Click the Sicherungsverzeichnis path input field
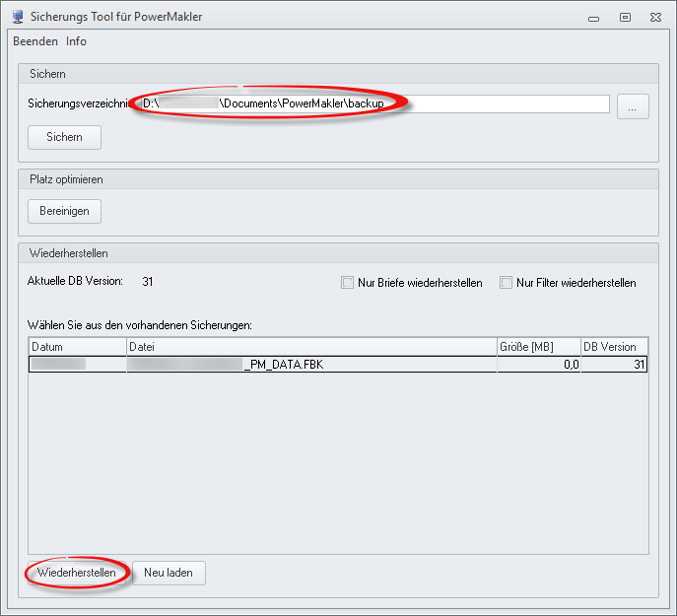 point(375,103)
